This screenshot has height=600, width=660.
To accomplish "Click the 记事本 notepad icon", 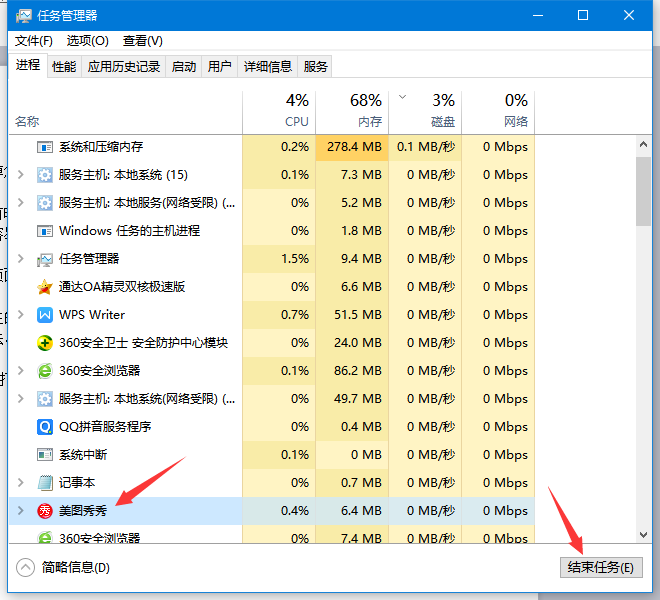I will tap(45, 483).
